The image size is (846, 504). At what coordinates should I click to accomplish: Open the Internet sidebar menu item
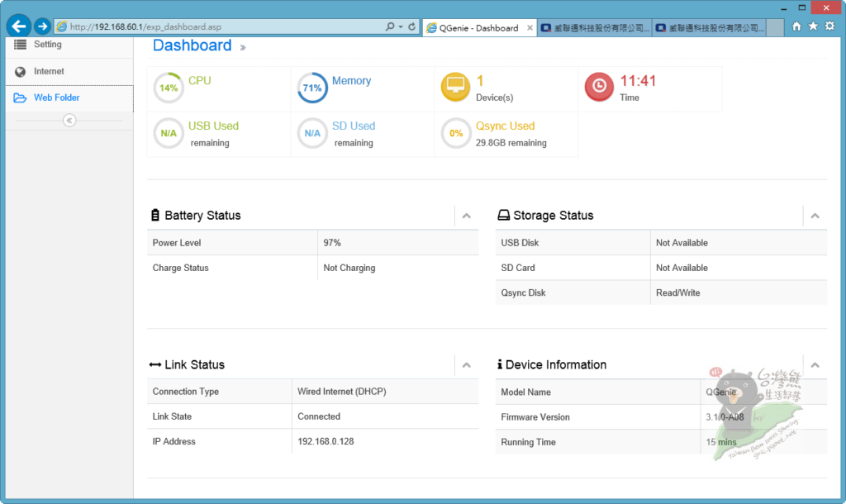(49, 72)
